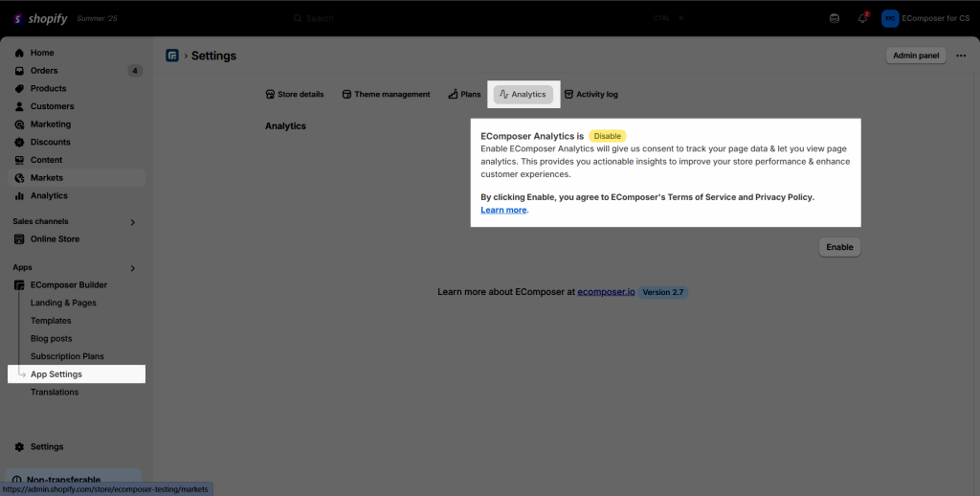This screenshot has width=980, height=496.
Task: Click the EComposer Builder app icon
Action: pos(19,285)
